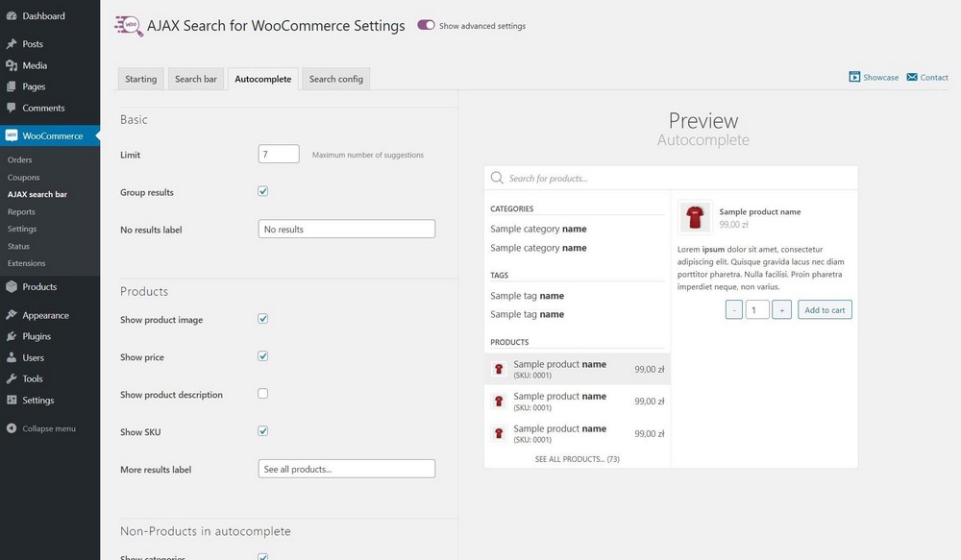This screenshot has height=560, width=961.
Task: Click the Appearance brush icon
Action: click(11, 315)
